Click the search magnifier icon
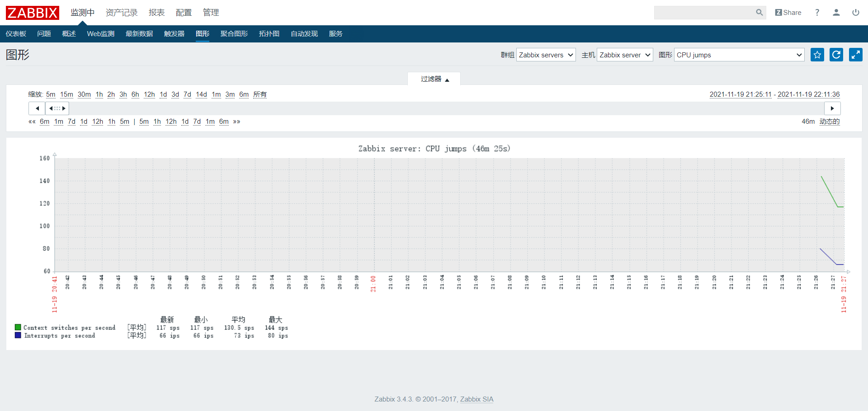The width and height of the screenshot is (868, 411). 759,13
